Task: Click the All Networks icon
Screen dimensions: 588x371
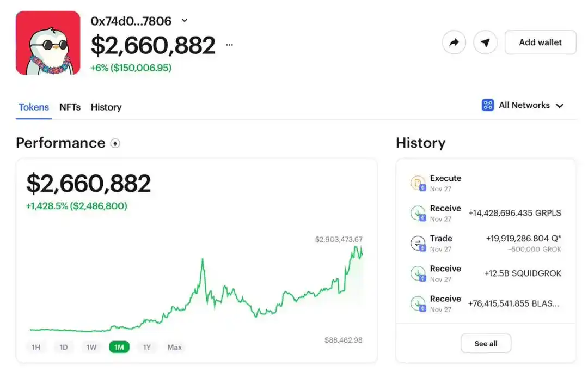Action: pyautogui.click(x=488, y=105)
